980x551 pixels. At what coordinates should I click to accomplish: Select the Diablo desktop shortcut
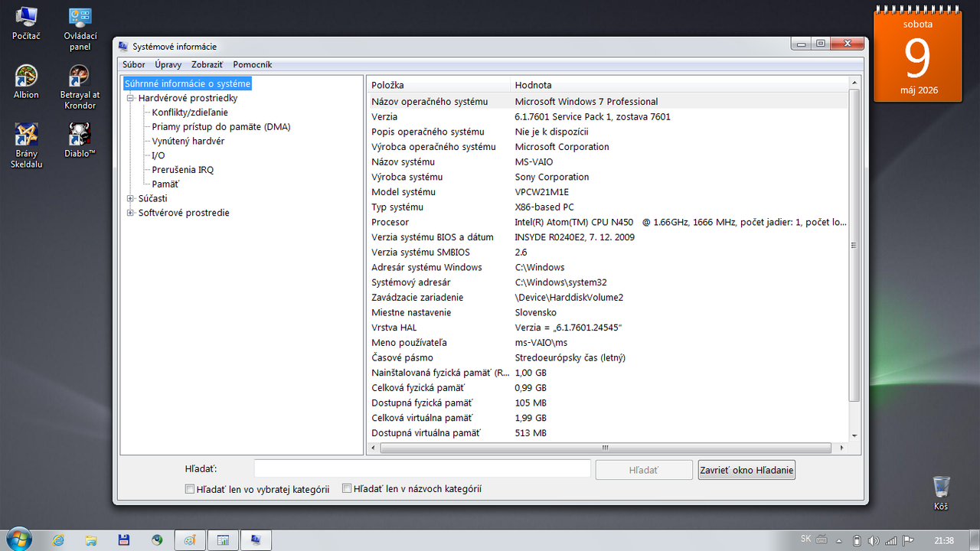click(x=80, y=141)
